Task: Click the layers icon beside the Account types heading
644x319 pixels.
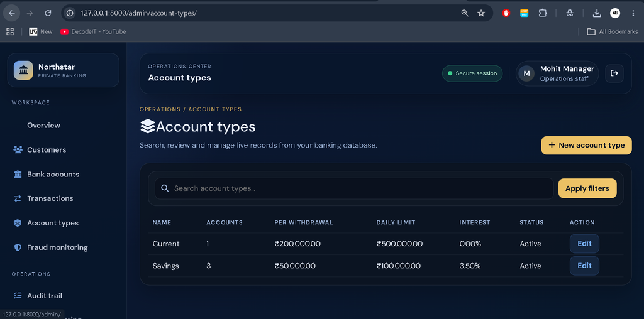Action: [x=147, y=126]
